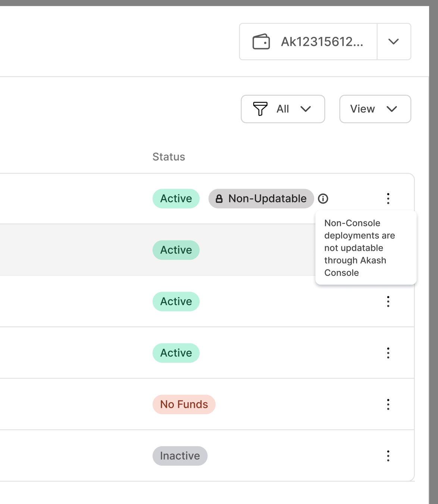The image size is (438, 504).
Task: Select the Ak12315612 wallet button
Action: [308, 42]
